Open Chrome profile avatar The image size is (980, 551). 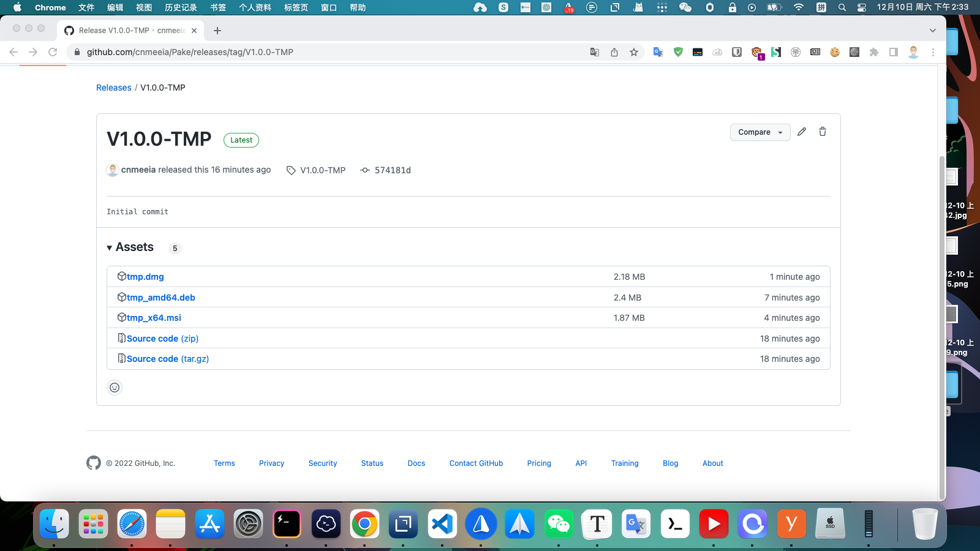913,52
